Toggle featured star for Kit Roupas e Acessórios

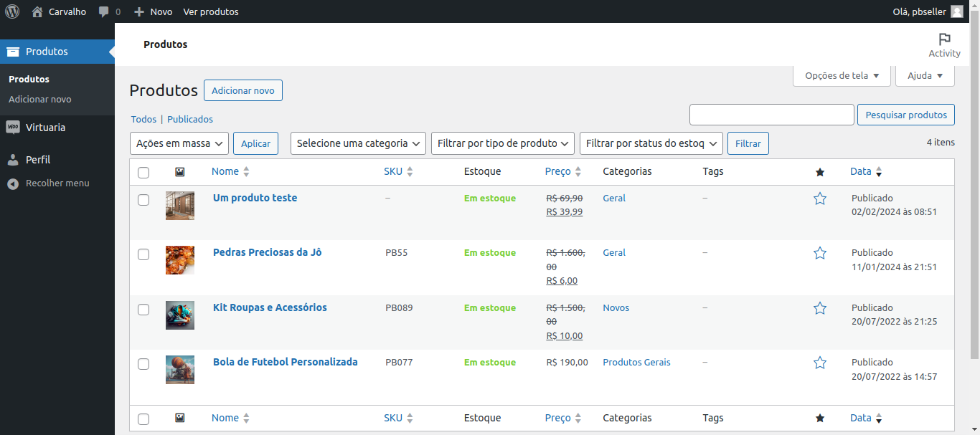click(820, 308)
